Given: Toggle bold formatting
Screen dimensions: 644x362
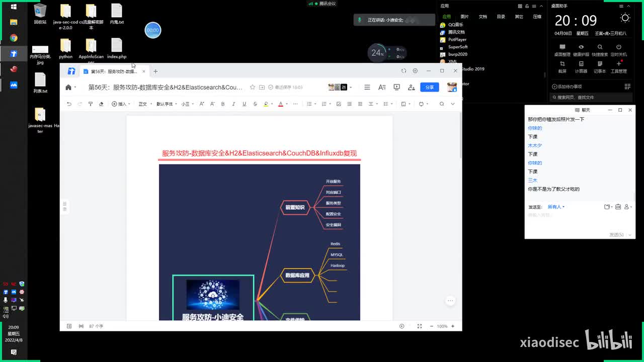Looking at the screenshot, I should (223, 104).
